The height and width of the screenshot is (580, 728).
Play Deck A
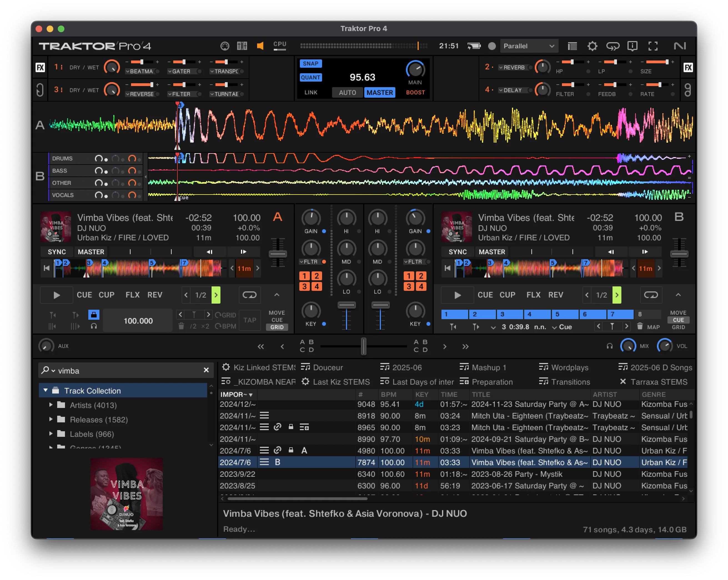tap(56, 295)
